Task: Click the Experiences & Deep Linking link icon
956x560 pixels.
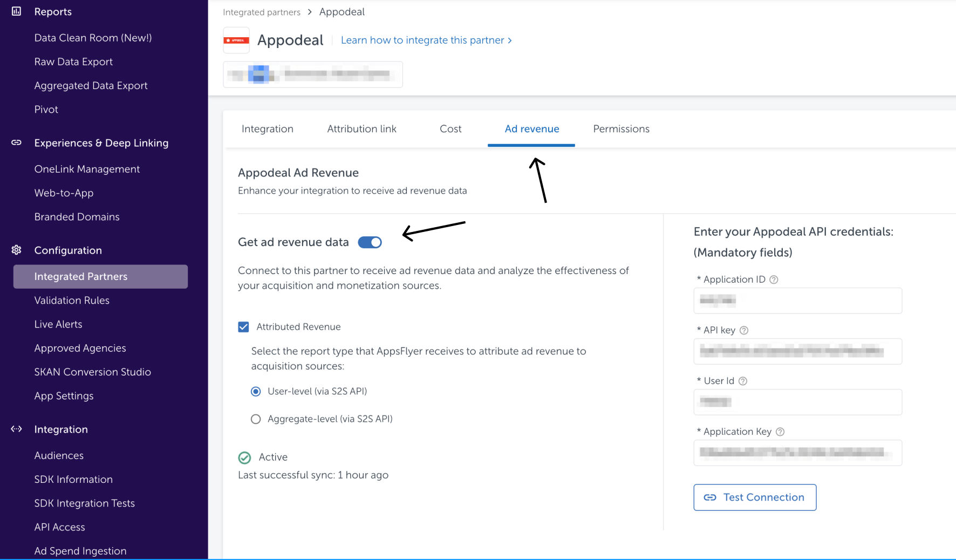Action: 16,142
